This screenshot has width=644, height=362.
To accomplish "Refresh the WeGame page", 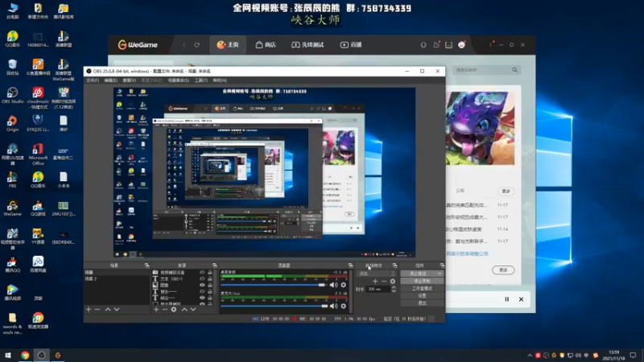I will coord(196,45).
